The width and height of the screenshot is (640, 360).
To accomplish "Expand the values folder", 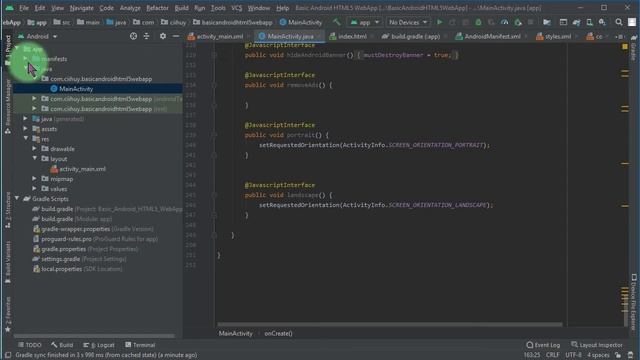I will tap(35, 189).
